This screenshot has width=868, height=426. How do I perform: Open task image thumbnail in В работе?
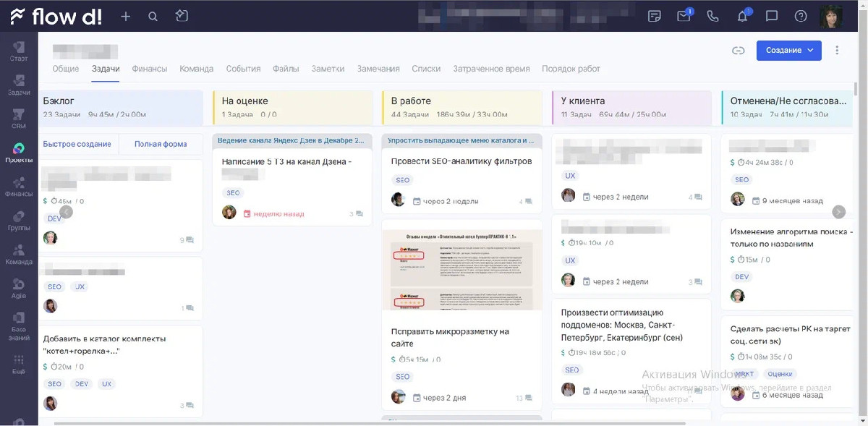461,270
